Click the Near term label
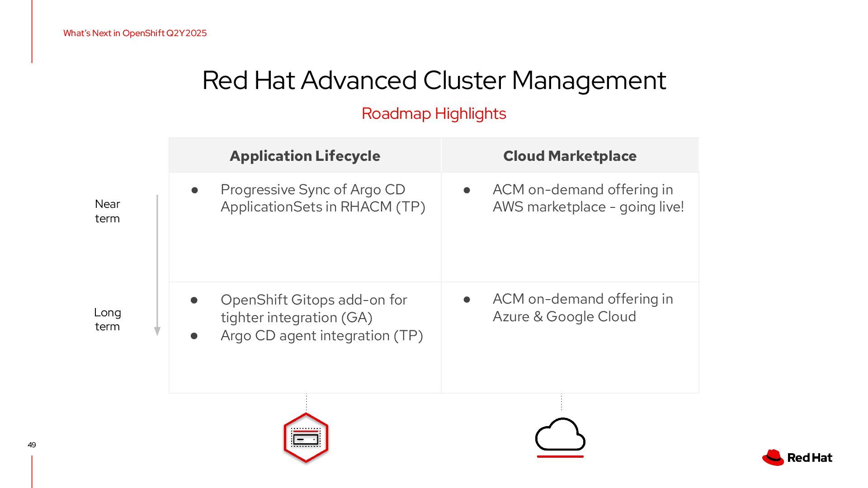Screen dimensions: 868x488 (107, 211)
